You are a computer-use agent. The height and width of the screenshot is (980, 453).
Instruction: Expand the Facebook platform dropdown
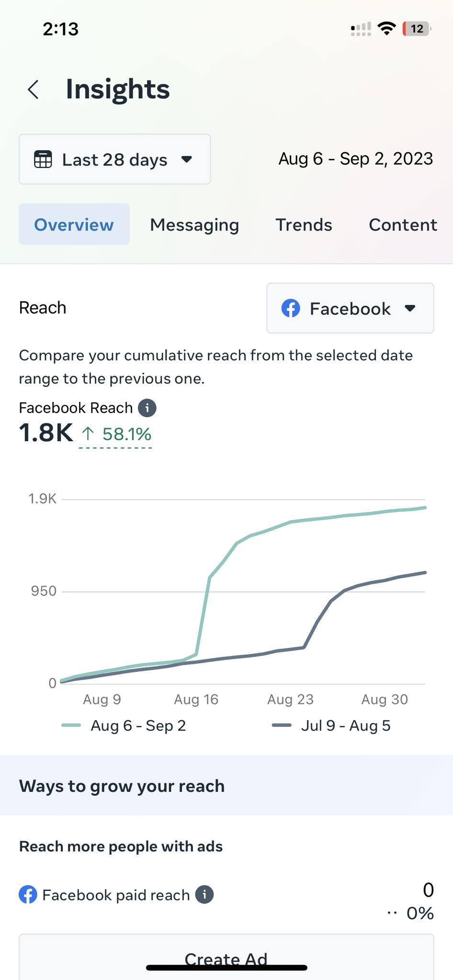pyautogui.click(x=350, y=309)
